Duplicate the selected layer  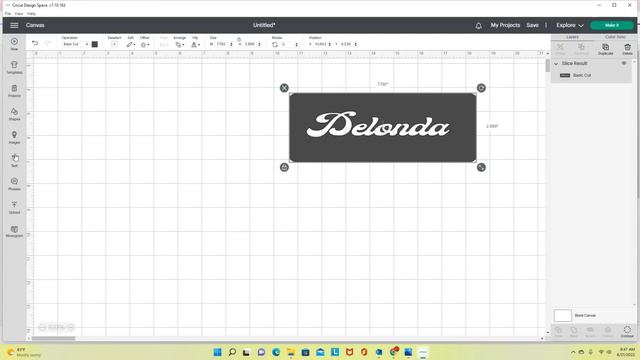click(x=605, y=49)
